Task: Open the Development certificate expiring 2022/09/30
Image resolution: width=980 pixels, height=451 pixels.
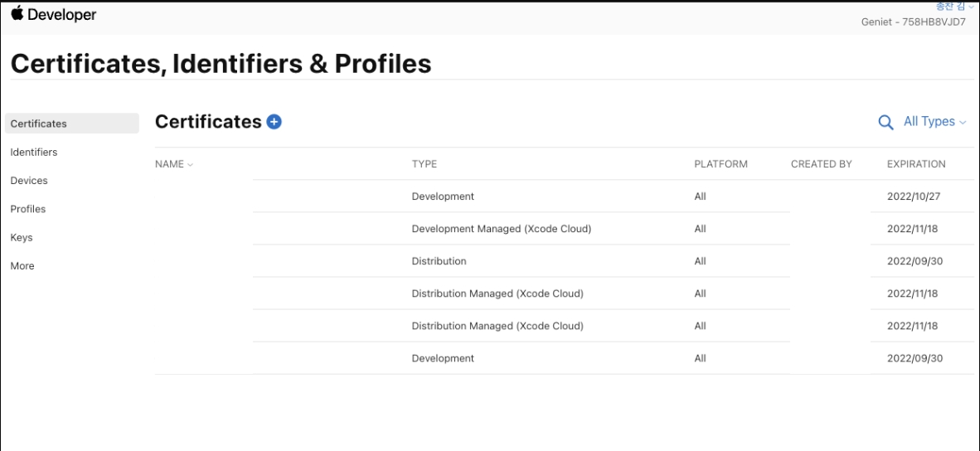Action: tap(443, 358)
